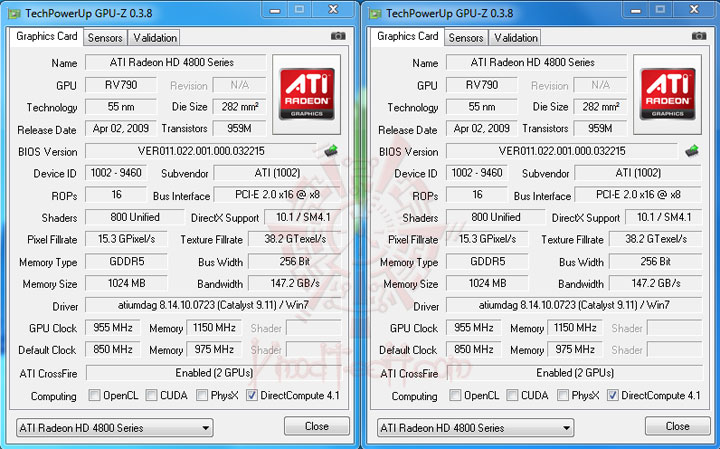Image resolution: width=720 pixels, height=449 pixels.
Task: Click default memory 975 MHz in right window
Action: coord(575,349)
